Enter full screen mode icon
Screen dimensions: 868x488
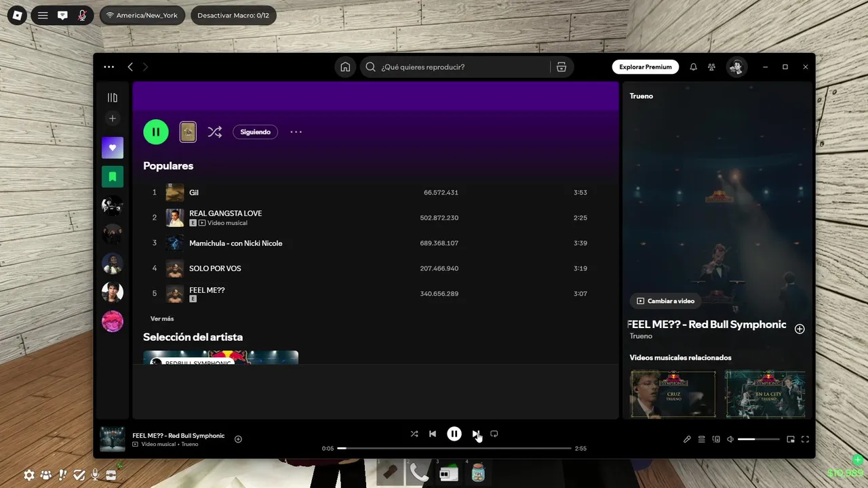coord(805,439)
